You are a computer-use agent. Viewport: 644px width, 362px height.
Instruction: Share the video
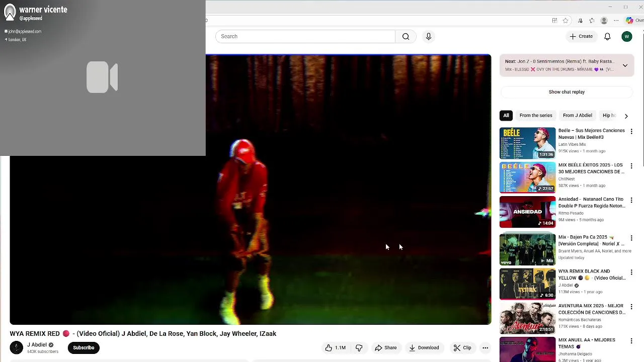tap(385, 347)
